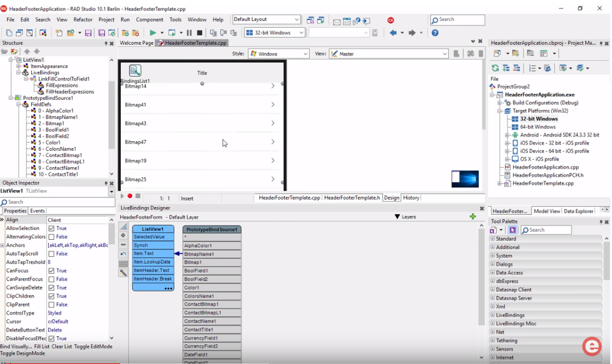This screenshot has width=612, height=364.
Task: Click the LiveBindings wizard wand icon
Action: (123, 273)
